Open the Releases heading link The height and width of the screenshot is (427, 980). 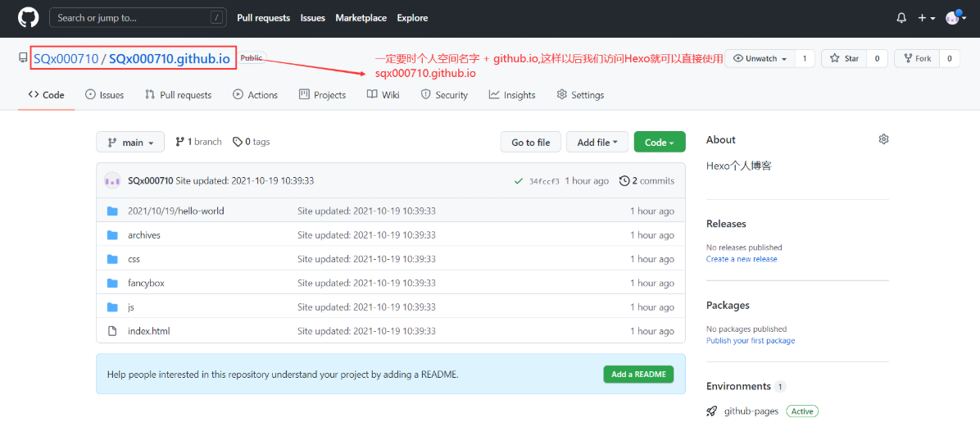click(x=726, y=223)
